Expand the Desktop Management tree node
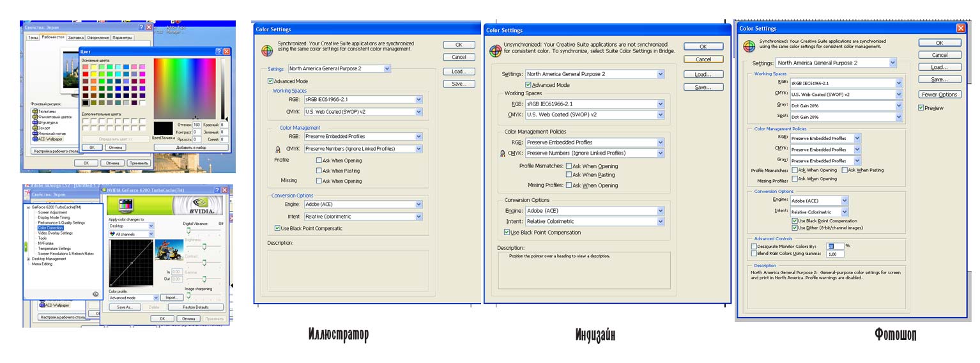The width and height of the screenshot is (980, 363). tap(28, 259)
